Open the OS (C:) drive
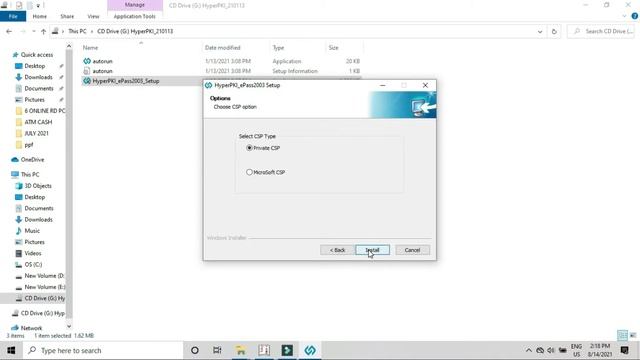640x360 pixels. tap(33, 264)
